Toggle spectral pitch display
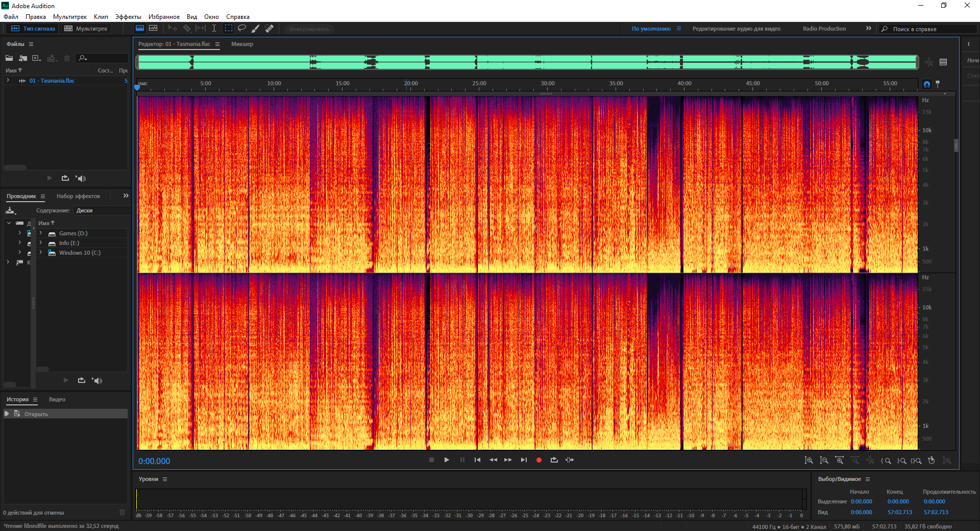 pyautogui.click(x=153, y=29)
